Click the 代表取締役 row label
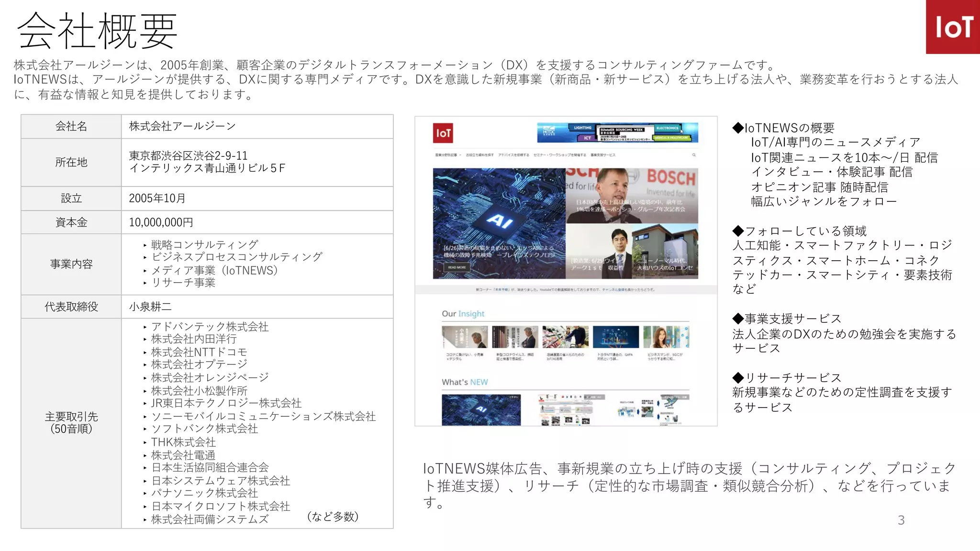980x551 pixels. coord(71,307)
